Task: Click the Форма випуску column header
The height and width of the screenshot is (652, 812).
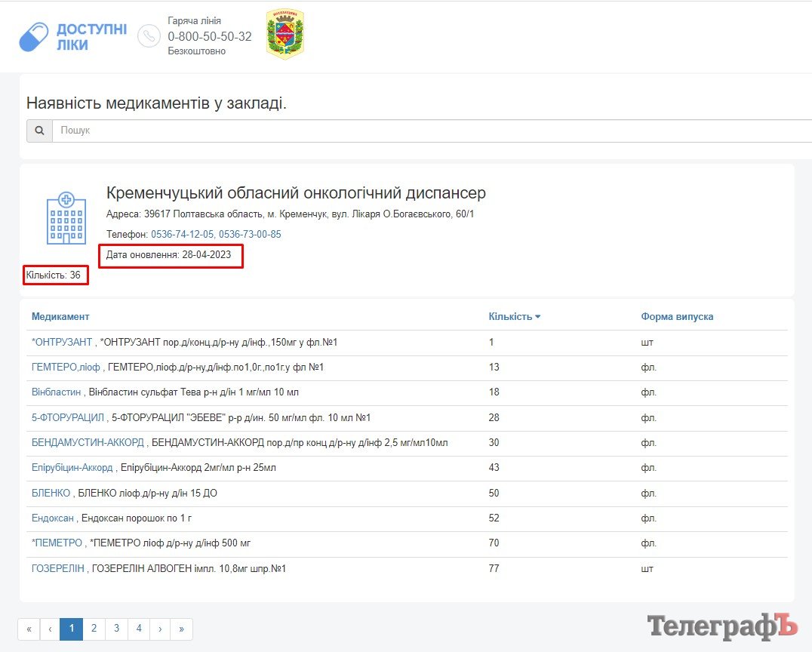Action: point(677,317)
